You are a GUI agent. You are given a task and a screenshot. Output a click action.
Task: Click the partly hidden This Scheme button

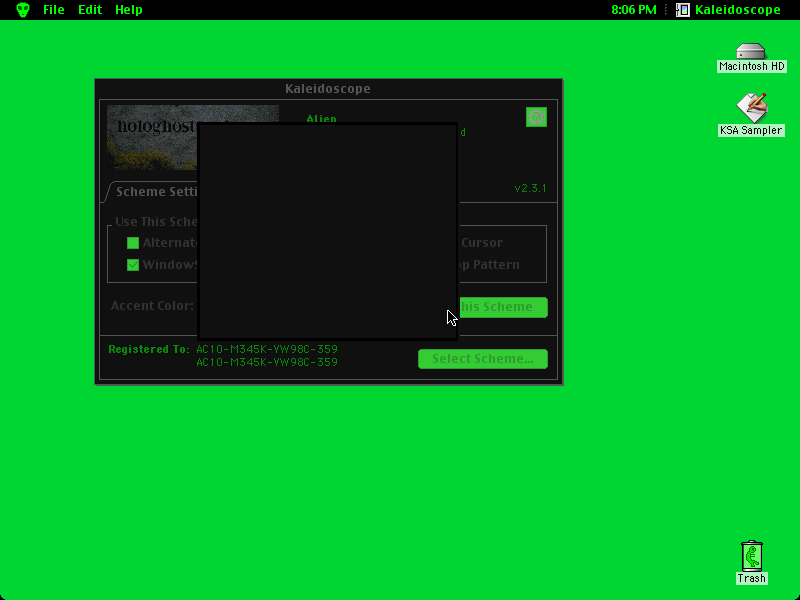click(x=503, y=307)
